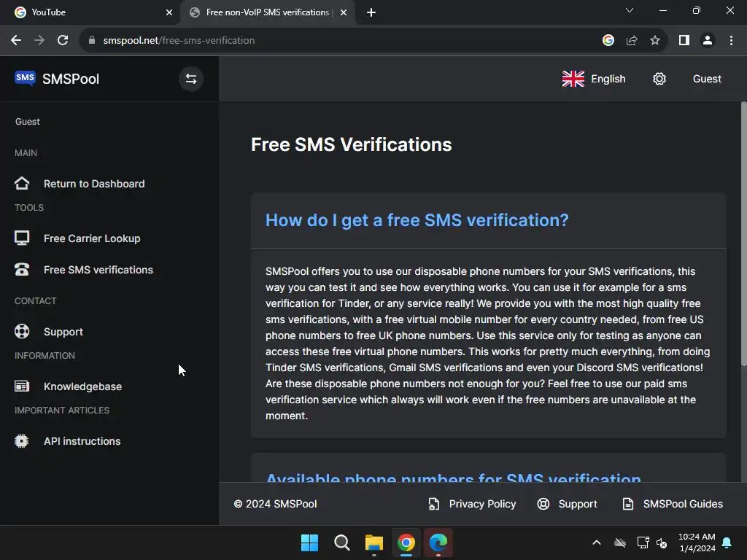
Task: Select Free SMS verifications in sidebar
Action: tap(98, 270)
